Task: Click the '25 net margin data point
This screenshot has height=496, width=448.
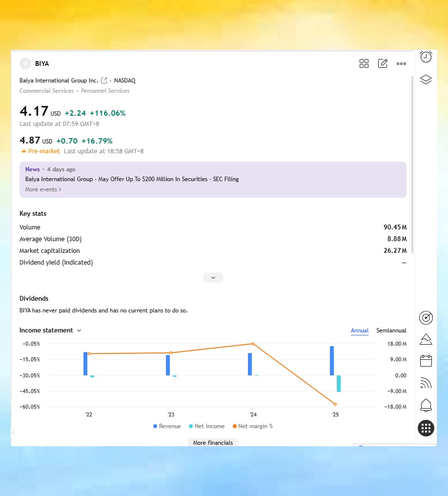Action: pos(335,404)
